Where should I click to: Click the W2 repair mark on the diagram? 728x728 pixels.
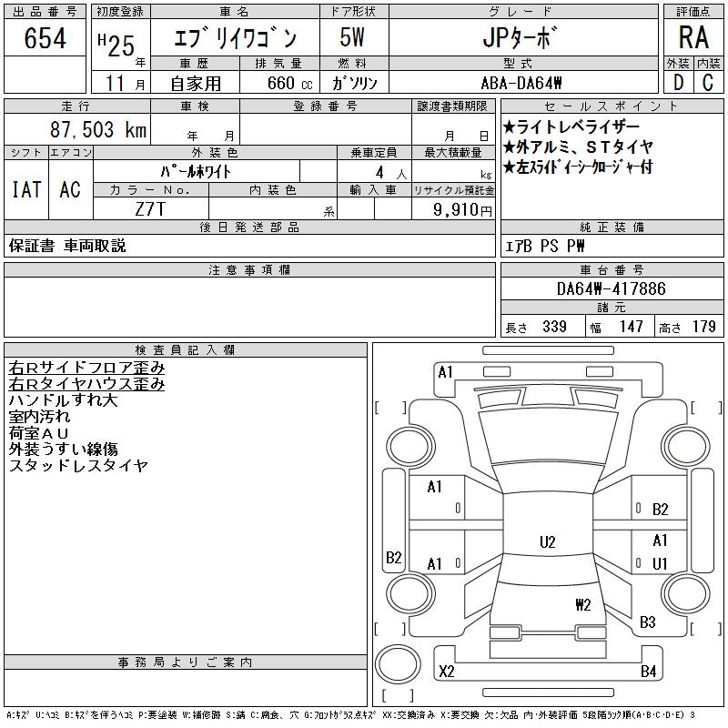pos(583,604)
